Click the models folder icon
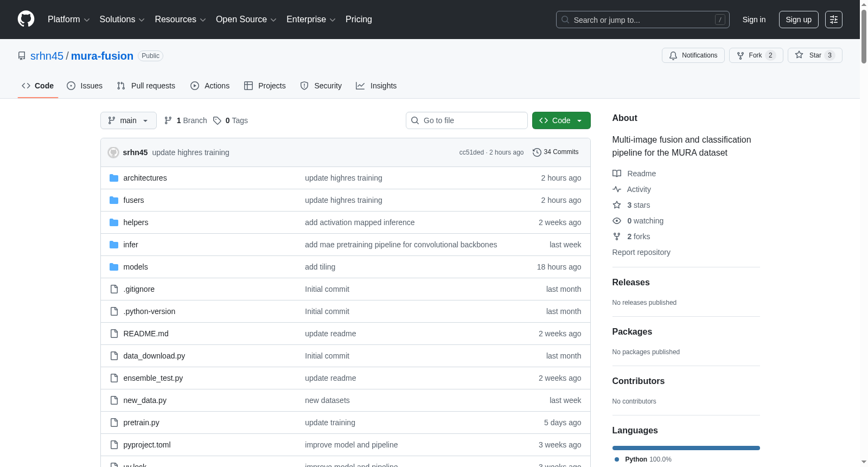The image size is (868, 467). coord(114,267)
